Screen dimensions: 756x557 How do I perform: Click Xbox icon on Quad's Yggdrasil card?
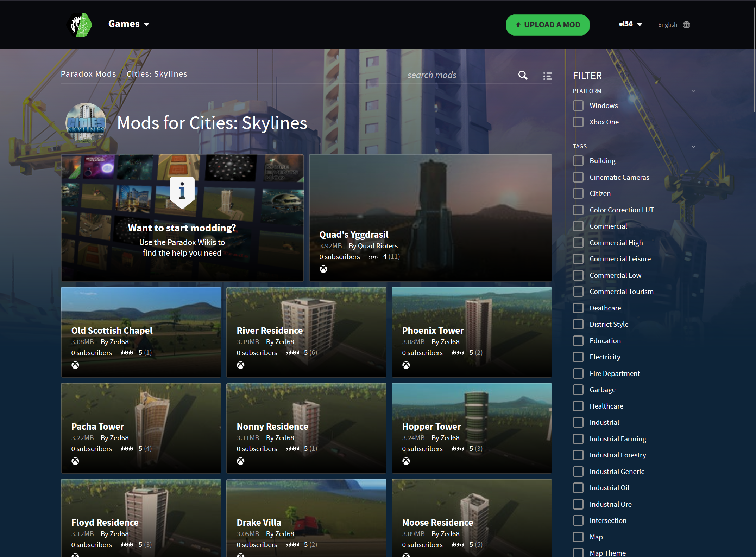coord(323,269)
